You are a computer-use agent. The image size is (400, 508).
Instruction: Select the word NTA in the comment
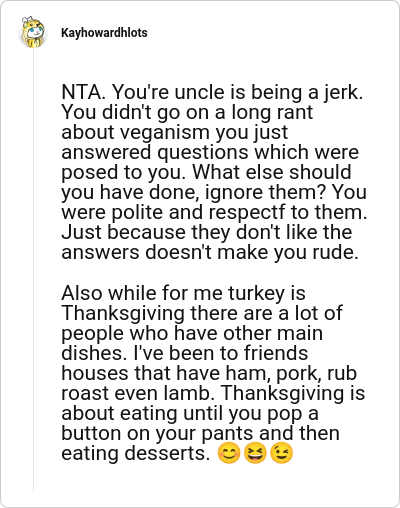[x=83, y=92]
